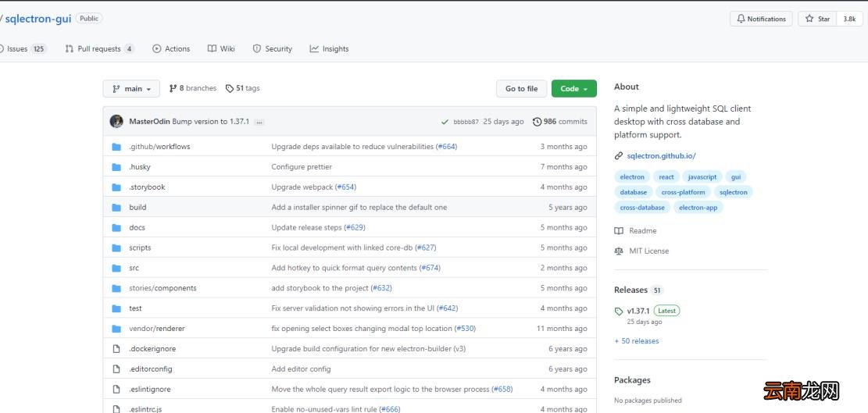Open the Wiki tab
868x413 pixels.
click(221, 48)
